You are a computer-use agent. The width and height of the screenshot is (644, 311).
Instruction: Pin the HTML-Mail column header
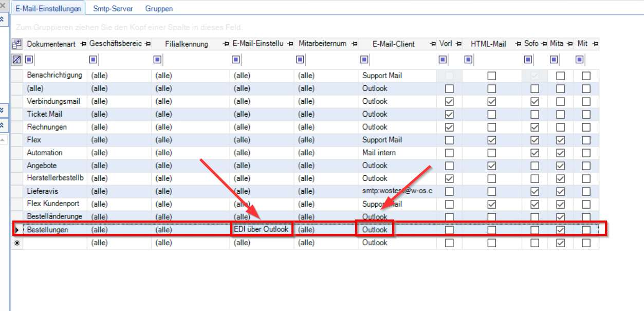click(518, 44)
